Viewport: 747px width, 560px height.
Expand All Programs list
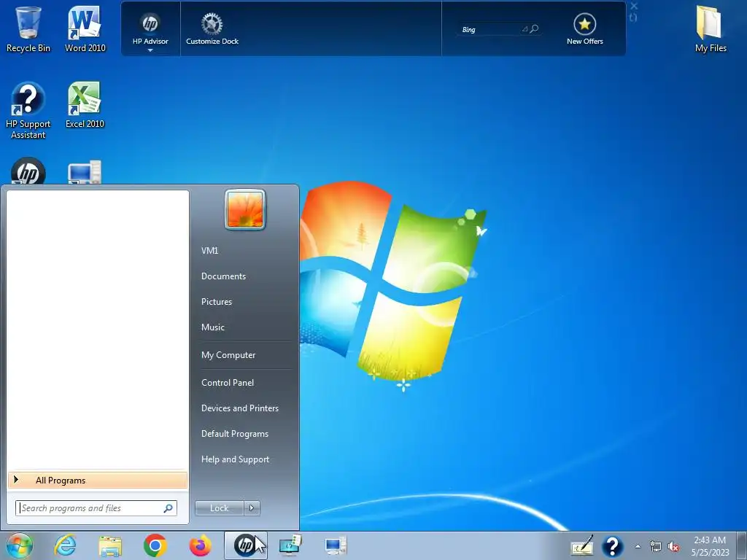point(98,481)
